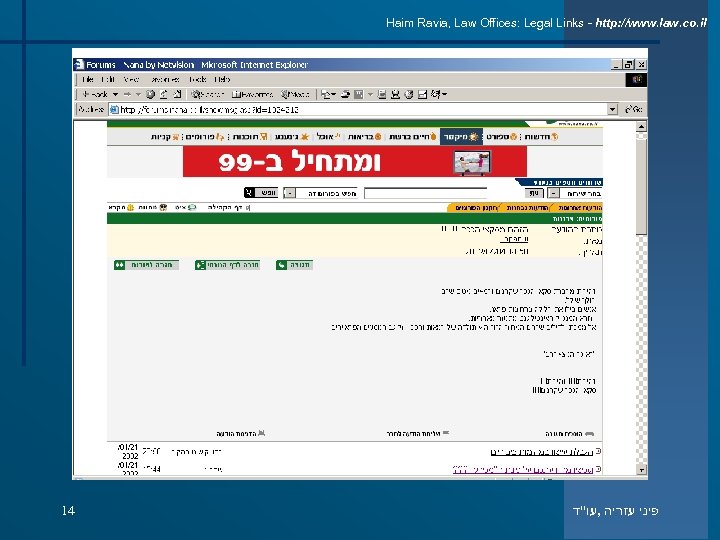Click the green back-to-forums-page button
Image resolution: width=720 pixels, height=540 pixels.
pos(227,265)
